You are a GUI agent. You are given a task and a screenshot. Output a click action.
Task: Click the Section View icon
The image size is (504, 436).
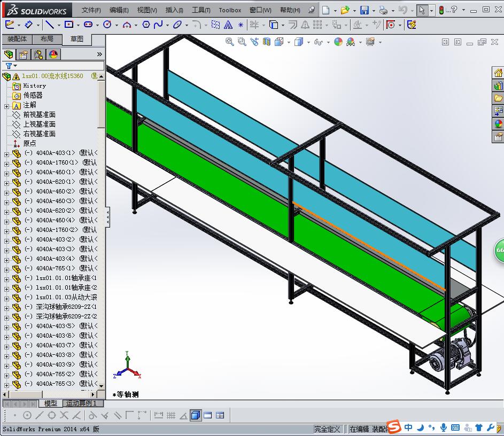[x=267, y=42]
